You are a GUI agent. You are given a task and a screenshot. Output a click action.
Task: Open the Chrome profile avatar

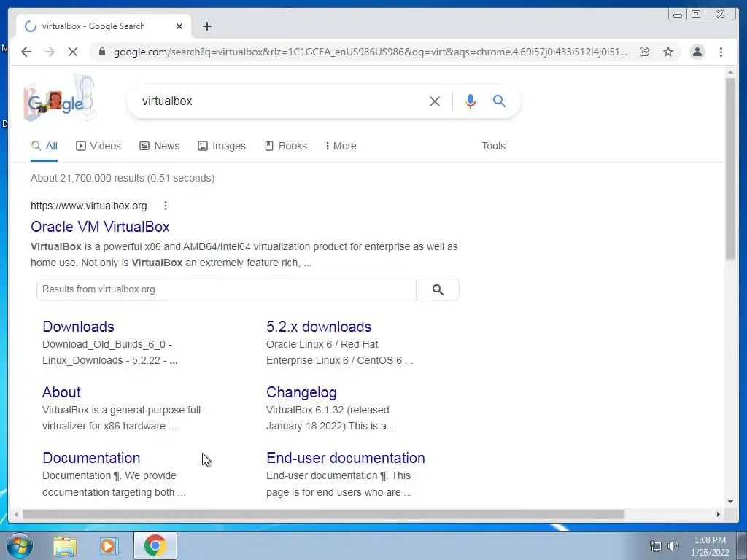coord(697,52)
